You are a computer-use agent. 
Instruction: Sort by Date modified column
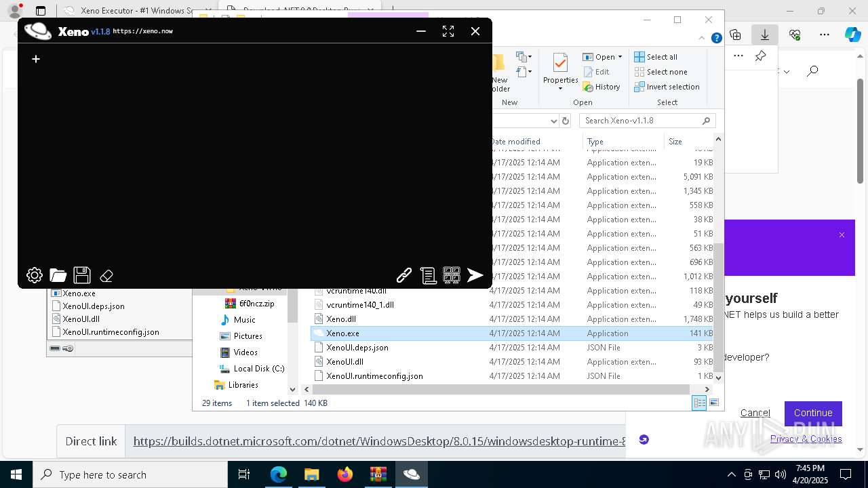pos(515,142)
